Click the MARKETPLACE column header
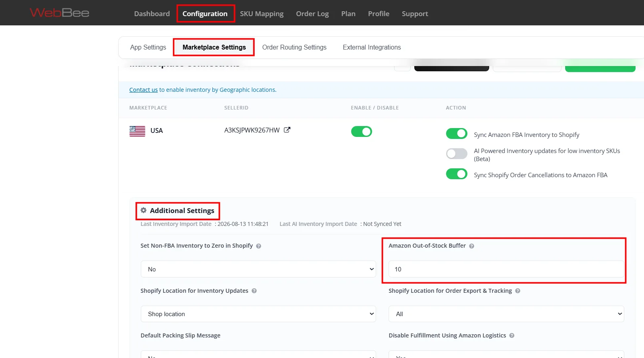 148,108
